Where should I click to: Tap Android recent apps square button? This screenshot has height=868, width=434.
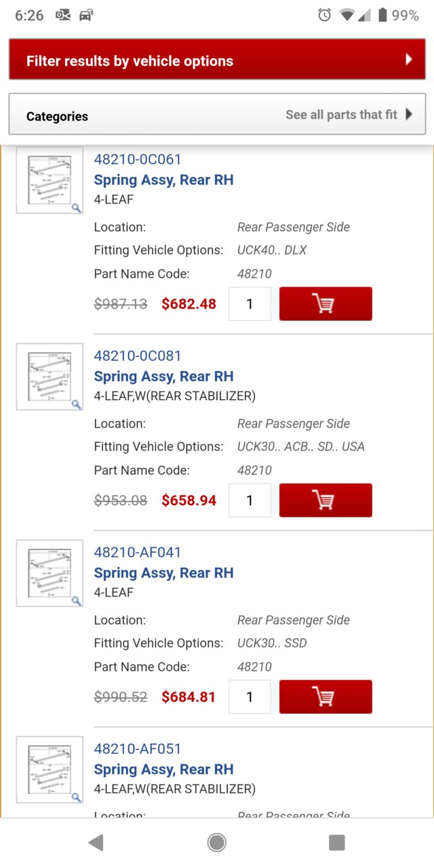(336, 842)
